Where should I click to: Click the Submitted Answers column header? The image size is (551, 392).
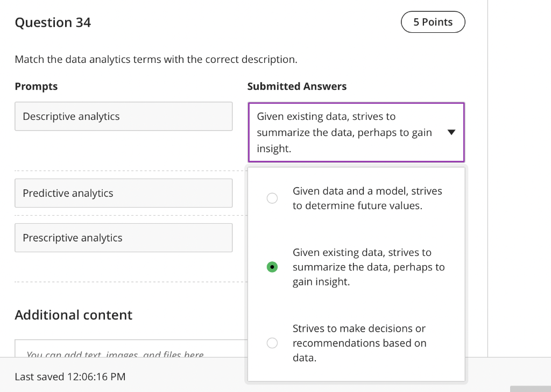(297, 87)
